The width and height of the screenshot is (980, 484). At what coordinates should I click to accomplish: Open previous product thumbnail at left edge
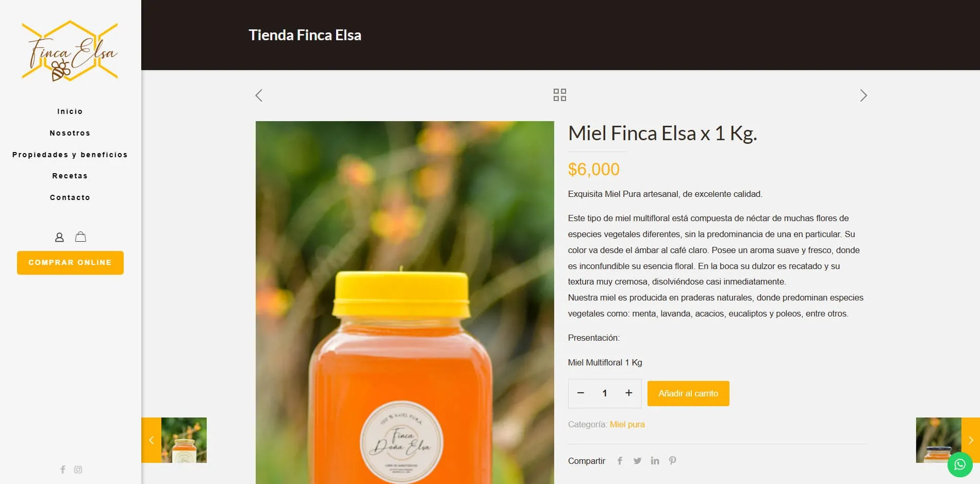(x=174, y=440)
